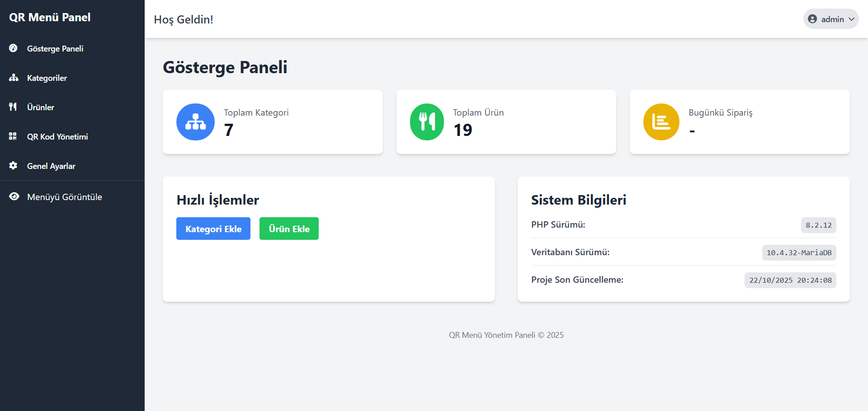This screenshot has height=411, width=868.
Task: Open the admin account menu
Action: coord(832,19)
